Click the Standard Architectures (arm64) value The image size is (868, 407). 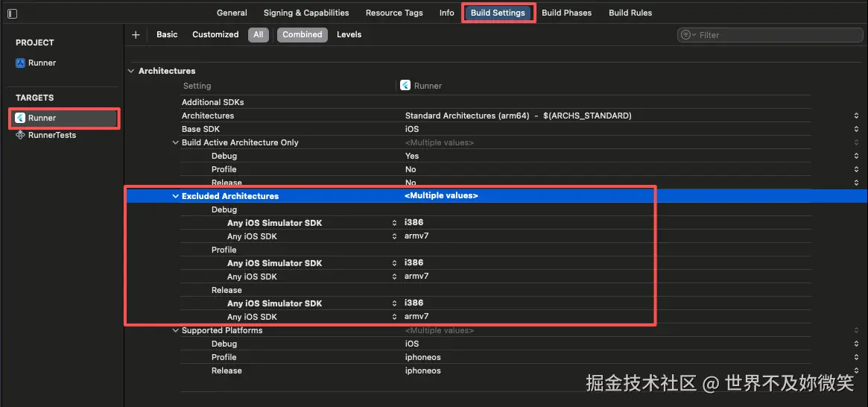[518, 116]
